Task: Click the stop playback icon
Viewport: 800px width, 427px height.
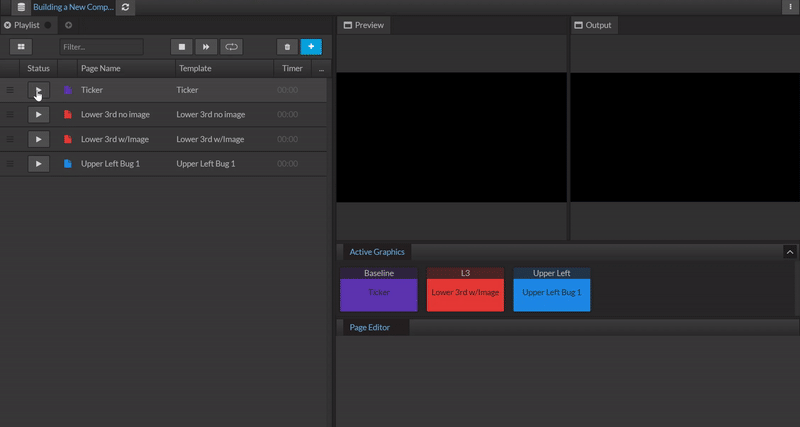Action: [x=181, y=46]
